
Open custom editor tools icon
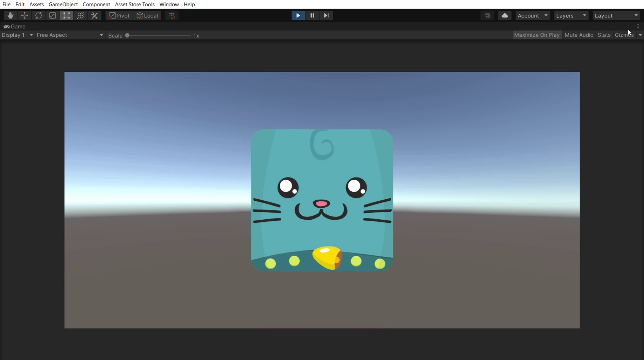click(x=94, y=15)
